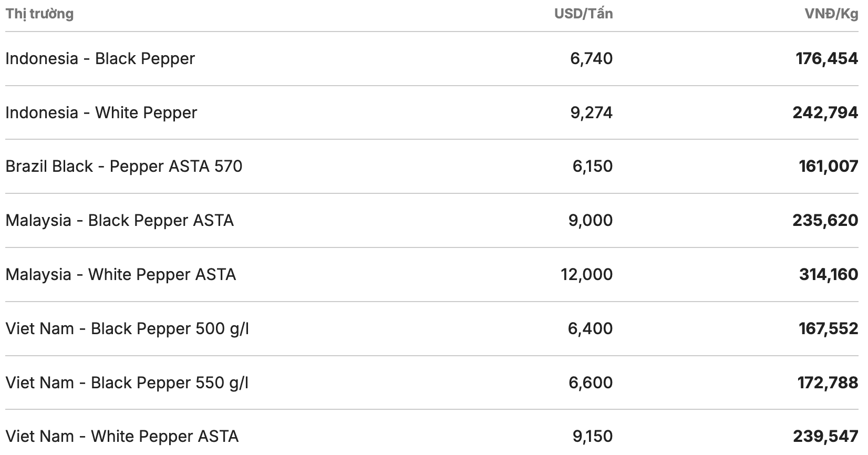
Task: Click the 6,740 USD price value
Action: [591, 58]
